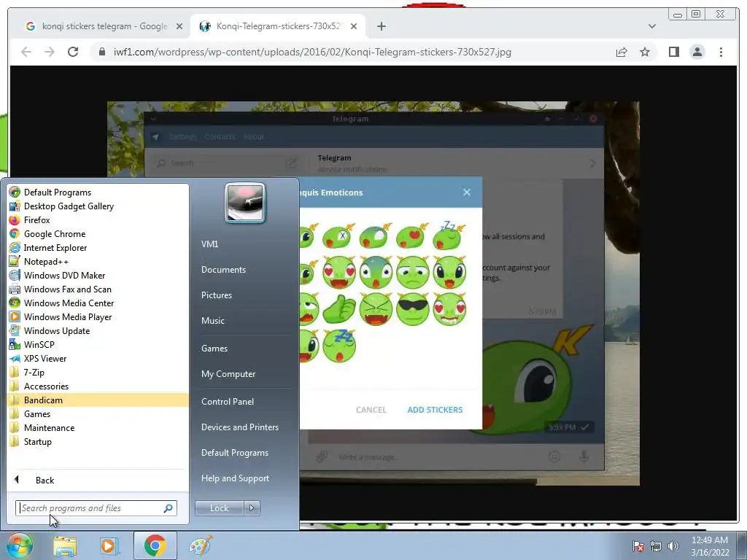Close the konqi stickers Google tab
Image resolution: width=747 pixels, height=560 pixels.
pos(179,26)
